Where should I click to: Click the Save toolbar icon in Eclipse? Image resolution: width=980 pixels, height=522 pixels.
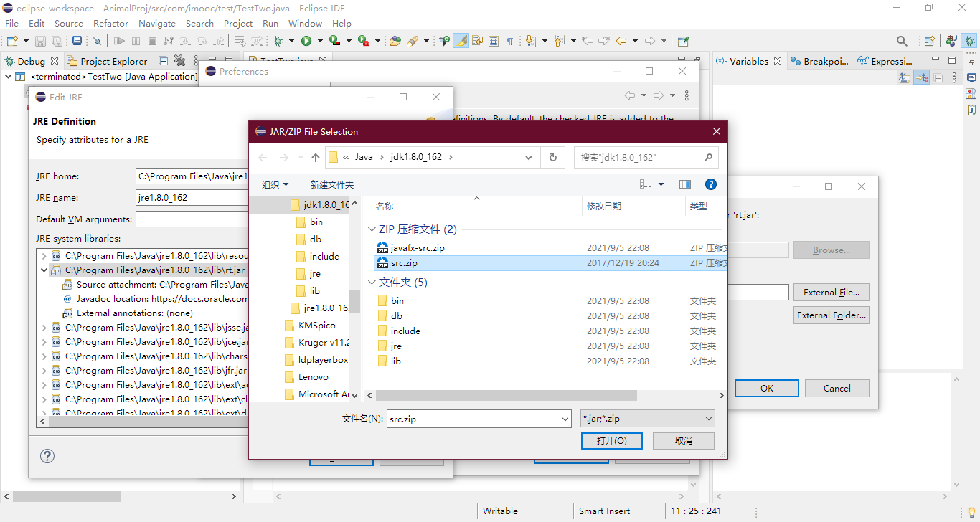click(x=40, y=42)
